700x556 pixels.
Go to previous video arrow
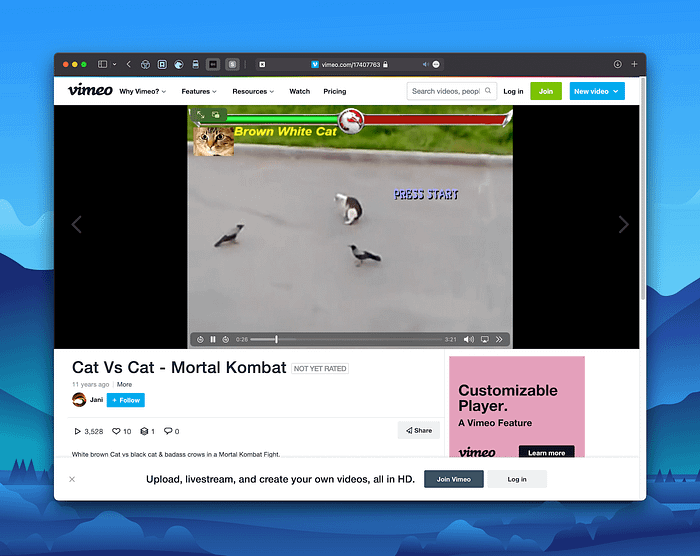pos(77,224)
